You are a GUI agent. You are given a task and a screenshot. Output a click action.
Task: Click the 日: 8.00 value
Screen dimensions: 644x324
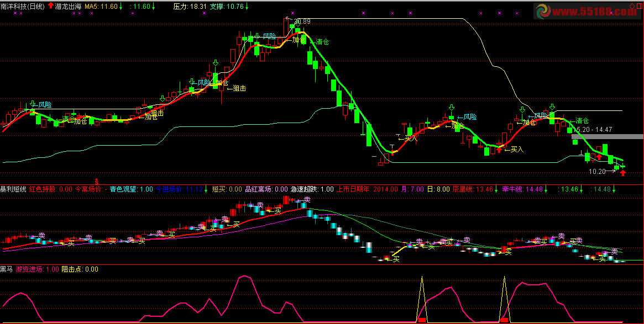tap(438, 189)
